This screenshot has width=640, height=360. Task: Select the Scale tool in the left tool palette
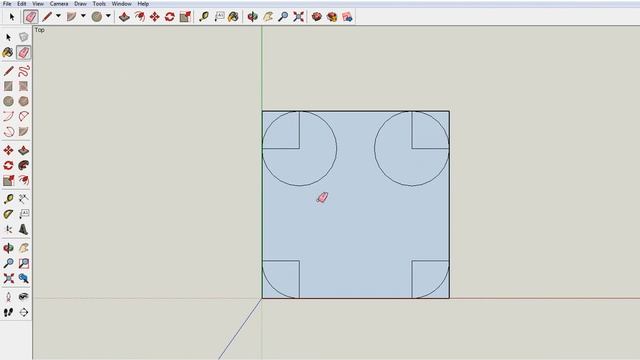[8, 180]
